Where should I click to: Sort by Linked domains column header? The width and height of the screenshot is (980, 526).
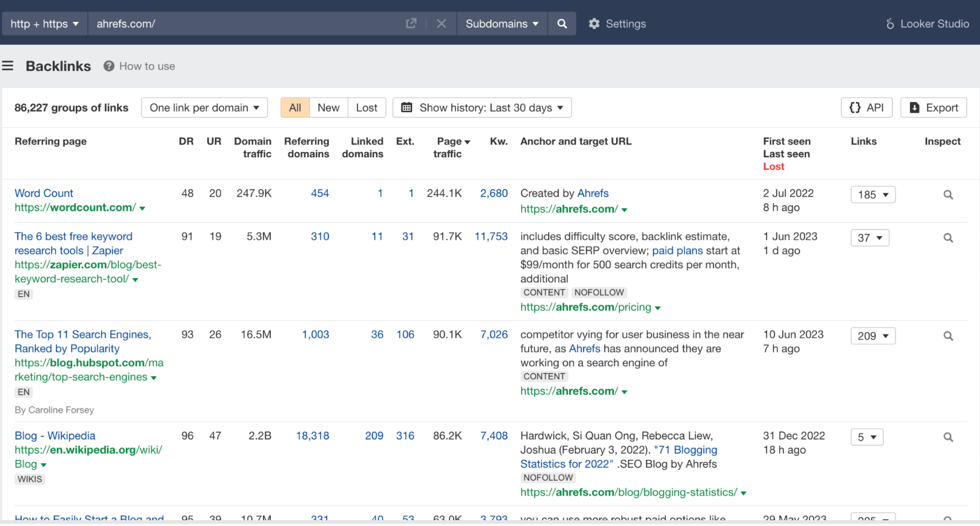363,147
